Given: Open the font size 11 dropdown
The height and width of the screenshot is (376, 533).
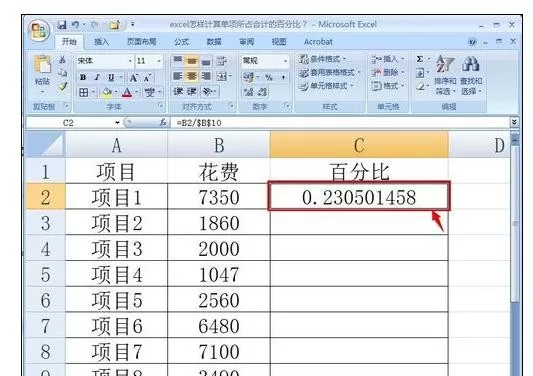Looking at the screenshot, I should 159,61.
